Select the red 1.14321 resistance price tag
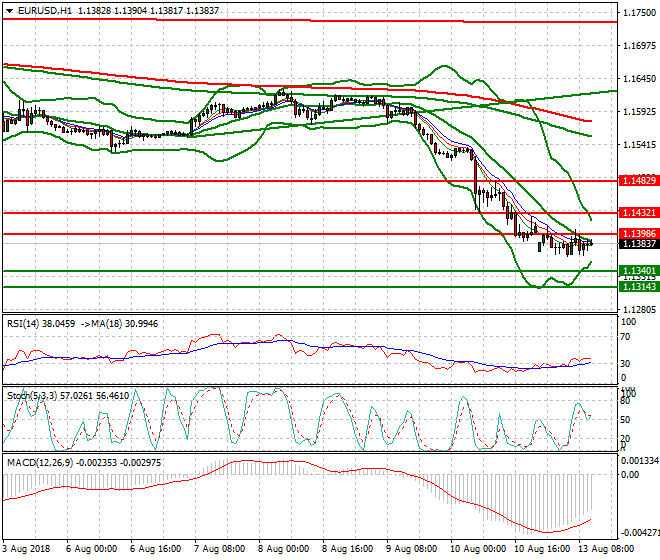Image resolution: width=660 pixels, height=560 pixels. pos(637,213)
